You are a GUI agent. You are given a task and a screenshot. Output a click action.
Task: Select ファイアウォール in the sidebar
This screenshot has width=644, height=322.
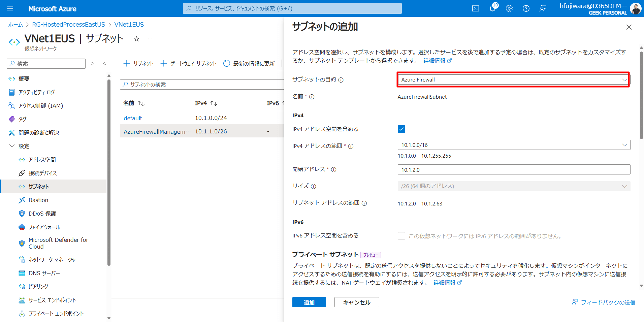pyautogui.click(x=44, y=227)
